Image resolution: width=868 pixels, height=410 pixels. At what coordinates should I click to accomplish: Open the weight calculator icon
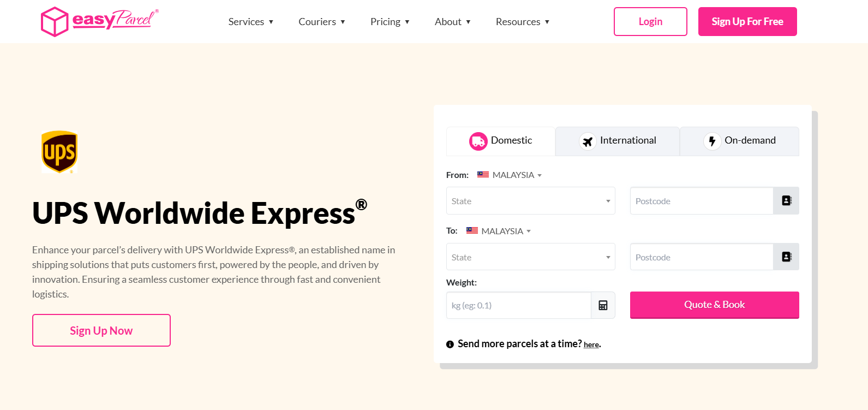603,305
